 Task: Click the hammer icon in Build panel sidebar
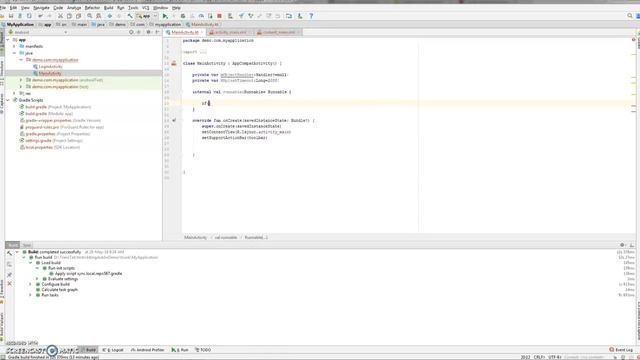click(9, 253)
